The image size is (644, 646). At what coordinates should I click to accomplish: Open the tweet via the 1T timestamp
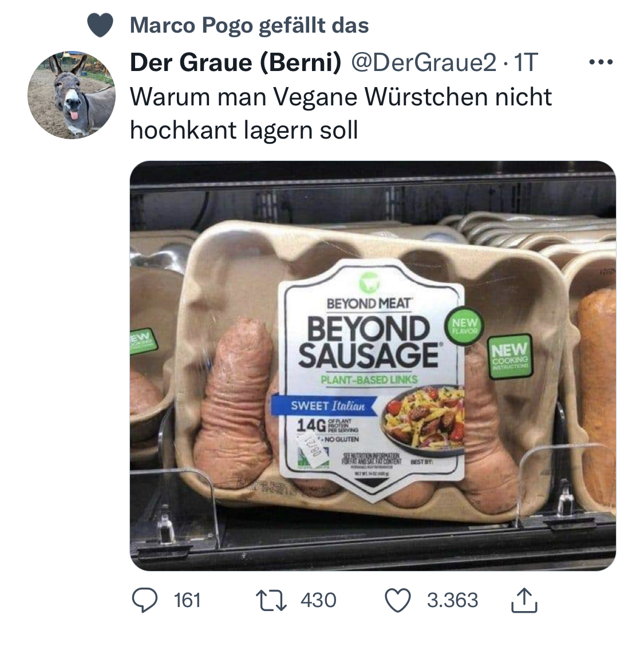click(x=526, y=62)
